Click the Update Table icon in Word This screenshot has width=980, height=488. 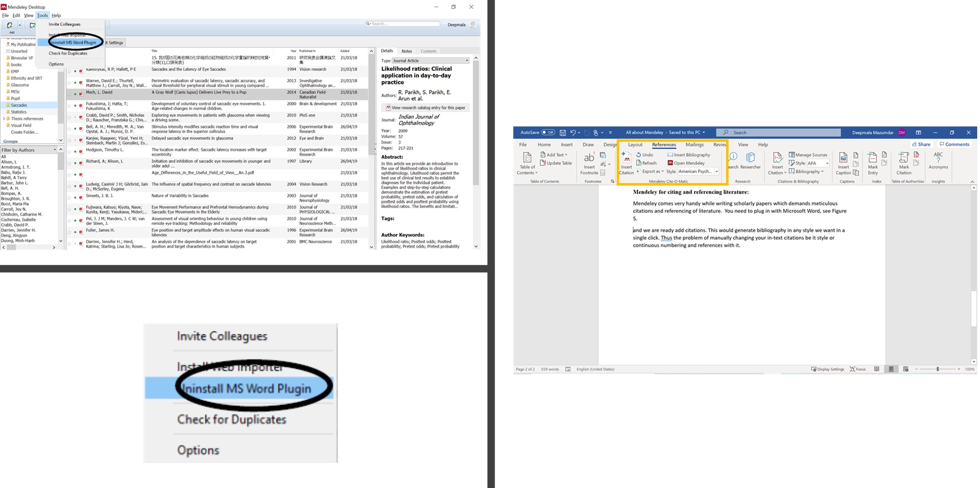pyautogui.click(x=543, y=163)
